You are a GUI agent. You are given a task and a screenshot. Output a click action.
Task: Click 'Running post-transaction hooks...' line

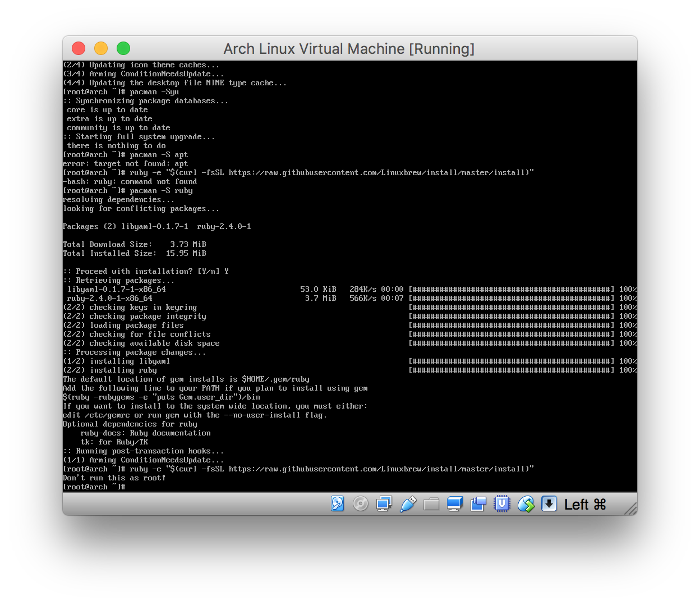tap(144, 451)
